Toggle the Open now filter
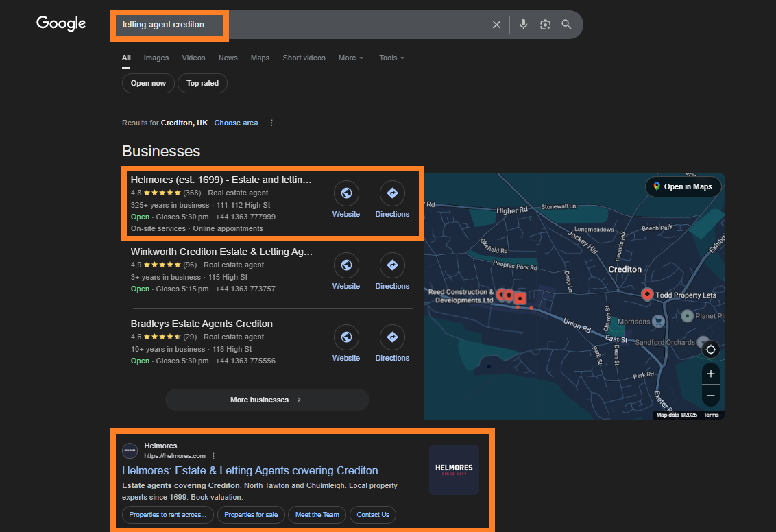 148,83
